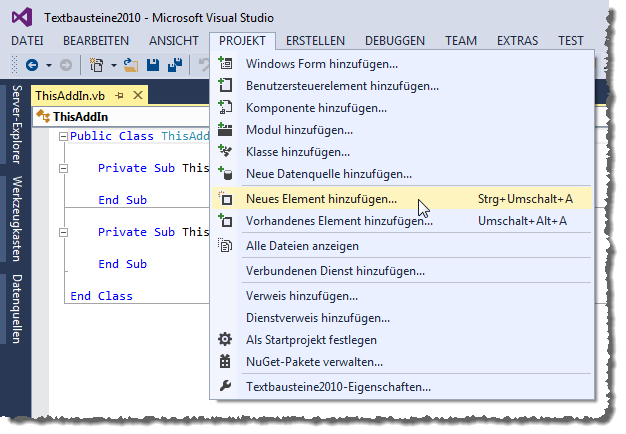Open the EXTRAS menu

pyautogui.click(x=517, y=41)
